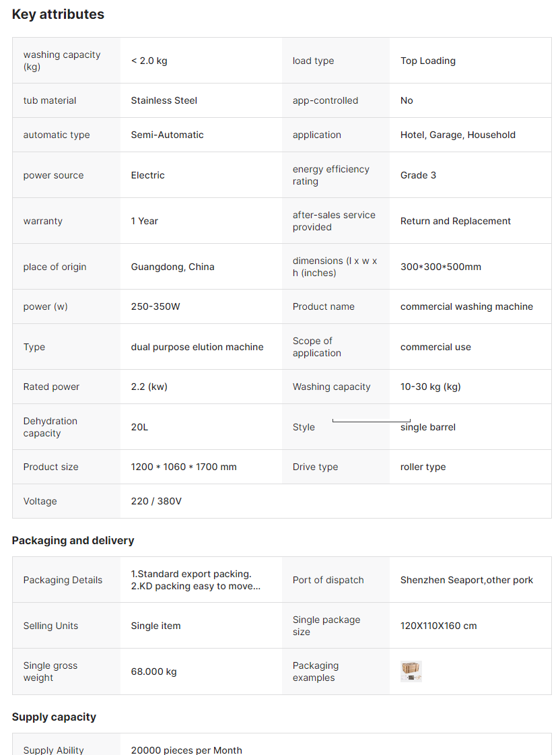560x755 pixels.
Task: Click the Return and Replacement value
Action: (x=456, y=221)
